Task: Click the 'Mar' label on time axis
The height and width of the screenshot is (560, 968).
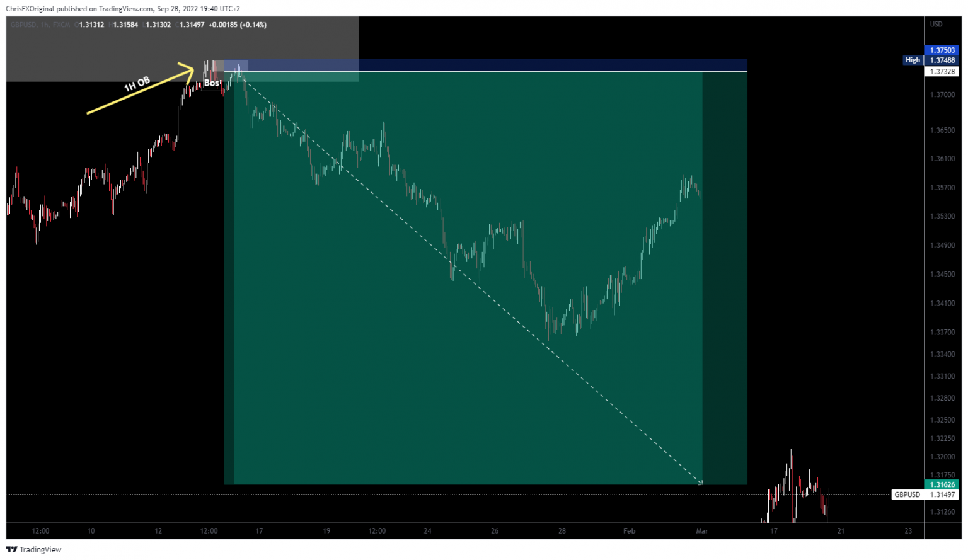Action: [702, 531]
